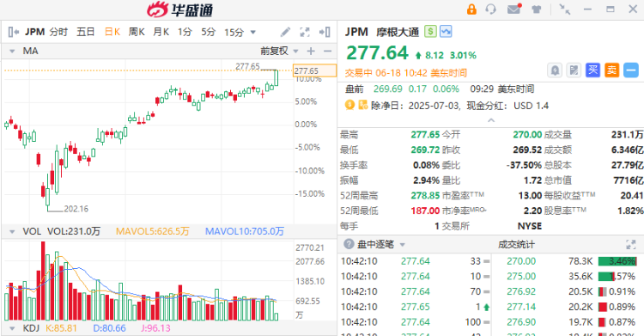The width and height of the screenshot is (644, 336).
Task: Expand the 盘中逐笔 dropdown arrow
Action: pos(403,245)
